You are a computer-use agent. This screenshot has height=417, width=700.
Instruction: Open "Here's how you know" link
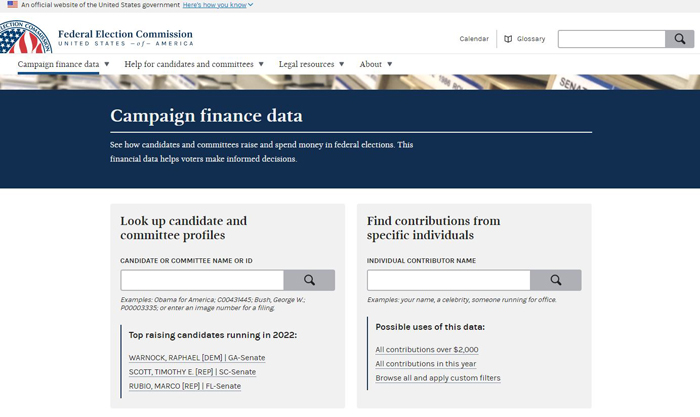tap(214, 5)
